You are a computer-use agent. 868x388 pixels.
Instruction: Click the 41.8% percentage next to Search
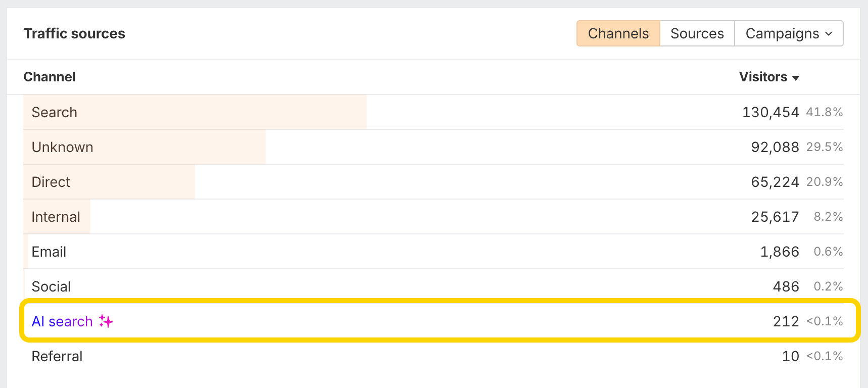826,112
